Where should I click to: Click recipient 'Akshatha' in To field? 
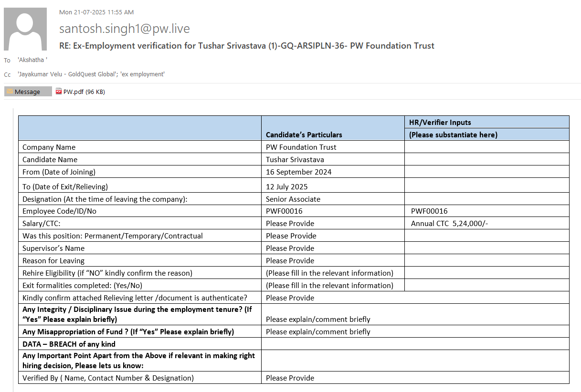point(32,60)
